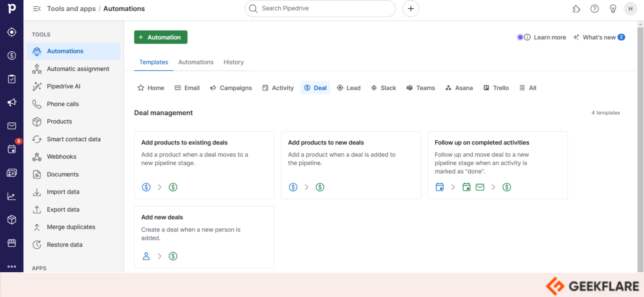Select the Activity template category
644x297 pixels.
[x=278, y=88]
